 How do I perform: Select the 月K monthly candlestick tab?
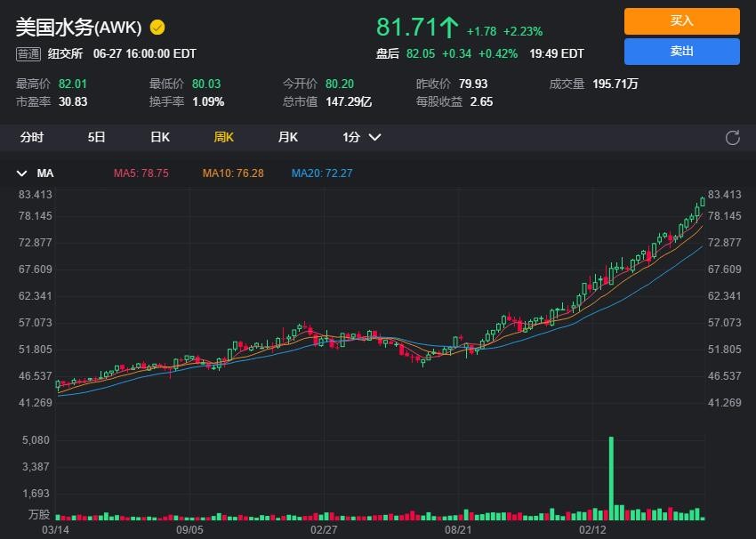[x=287, y=137]
